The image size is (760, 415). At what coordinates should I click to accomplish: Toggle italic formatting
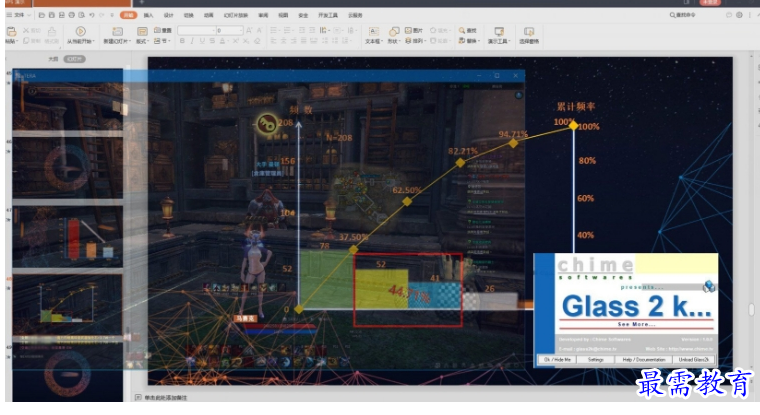(x=192, y=41)
